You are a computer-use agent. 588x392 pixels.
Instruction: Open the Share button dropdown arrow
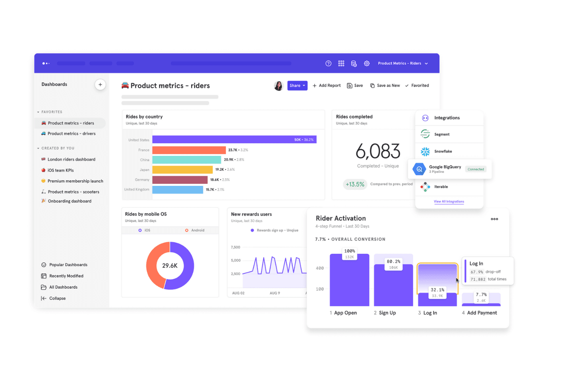(x=304, y=85)
